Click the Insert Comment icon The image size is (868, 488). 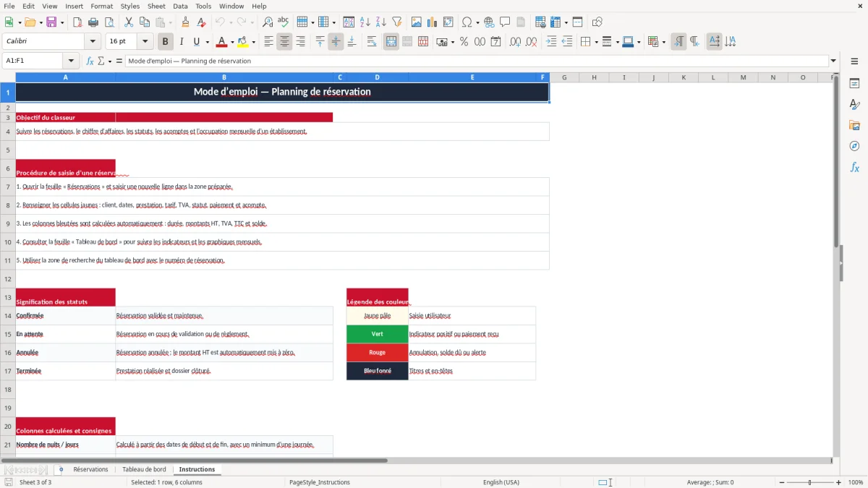point(505,22)
